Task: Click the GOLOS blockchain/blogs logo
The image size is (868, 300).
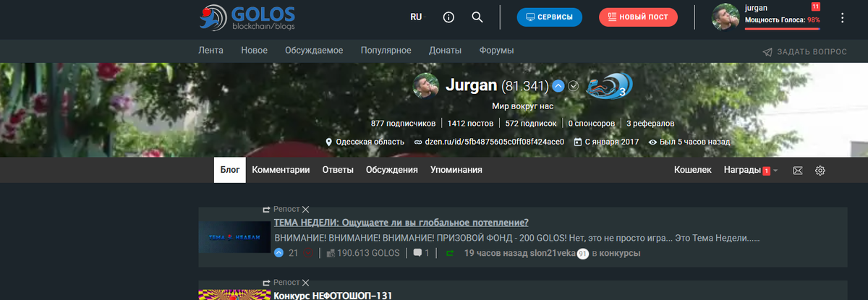Action: (246, 17)
